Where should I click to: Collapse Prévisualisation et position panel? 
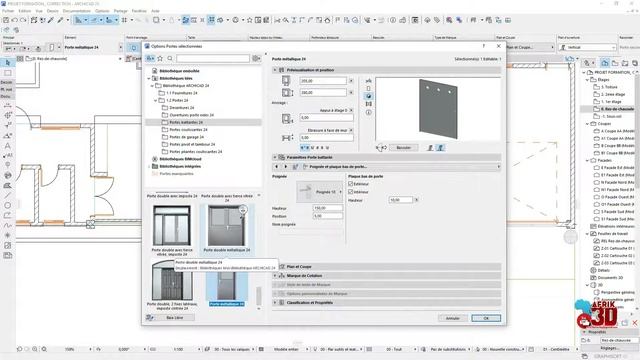[275, 70]
